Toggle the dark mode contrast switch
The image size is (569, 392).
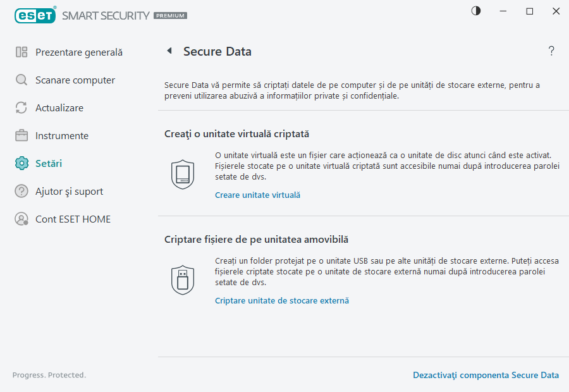(475, 11)
